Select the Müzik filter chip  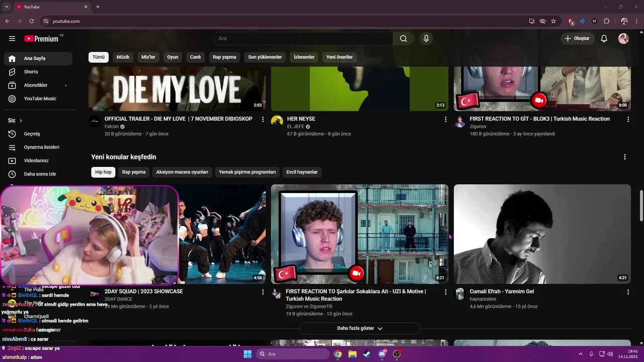[x=123, y=57]
